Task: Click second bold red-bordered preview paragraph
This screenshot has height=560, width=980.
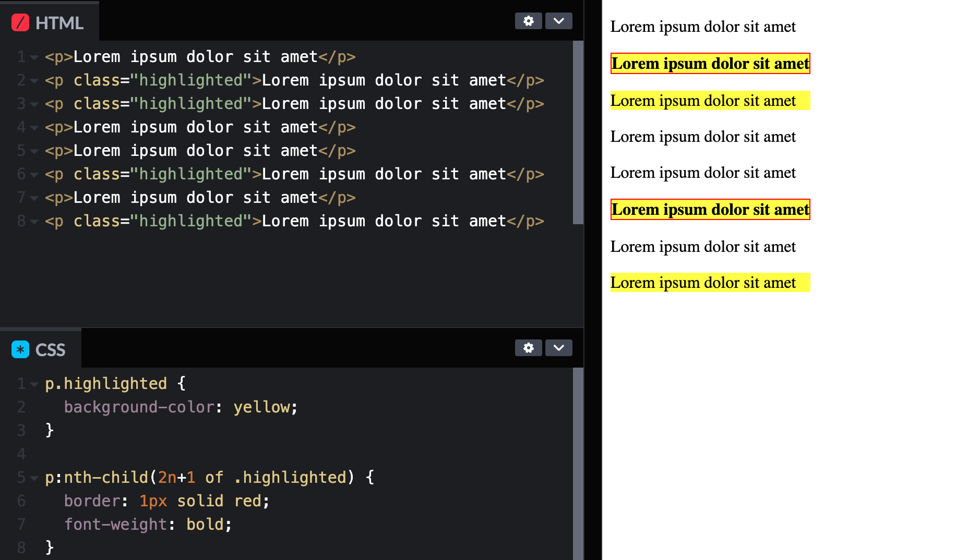Action: (x=710, y=209)
